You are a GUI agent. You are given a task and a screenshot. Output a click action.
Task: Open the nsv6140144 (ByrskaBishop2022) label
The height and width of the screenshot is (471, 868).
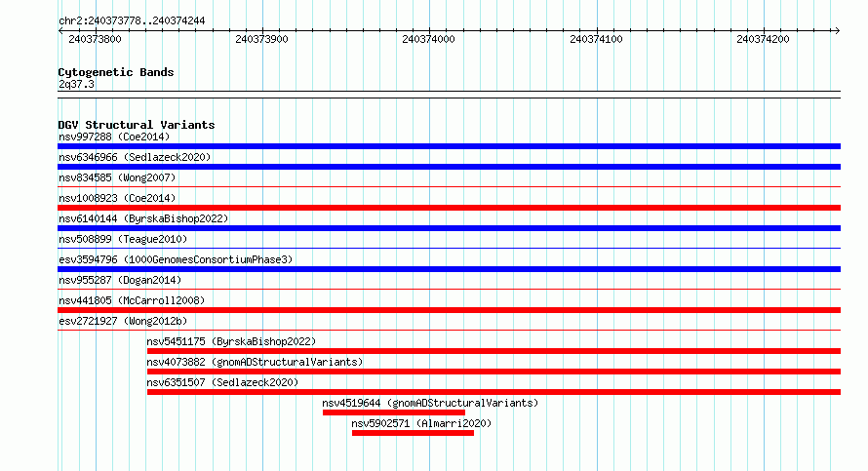143,218
